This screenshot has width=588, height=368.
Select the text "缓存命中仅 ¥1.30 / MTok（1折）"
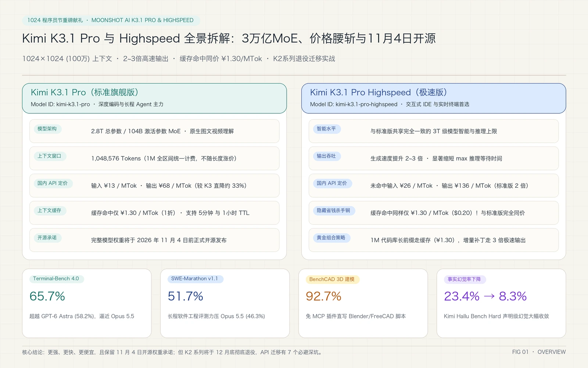[134, 213]
